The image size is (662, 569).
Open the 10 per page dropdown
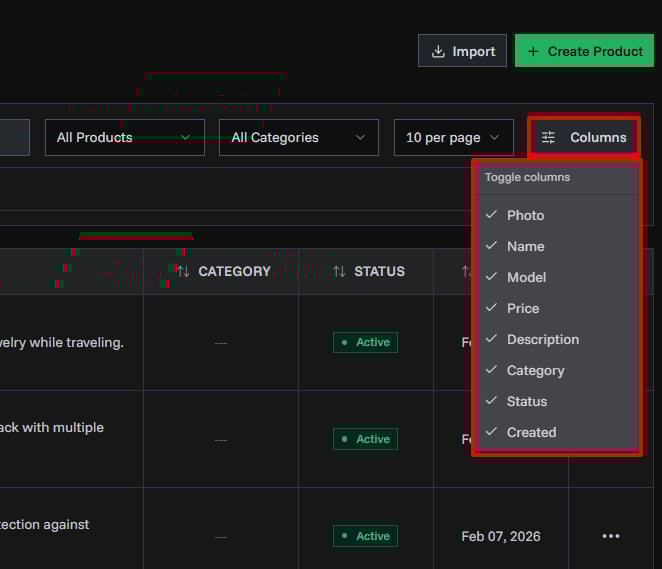[x=454, y=138]
